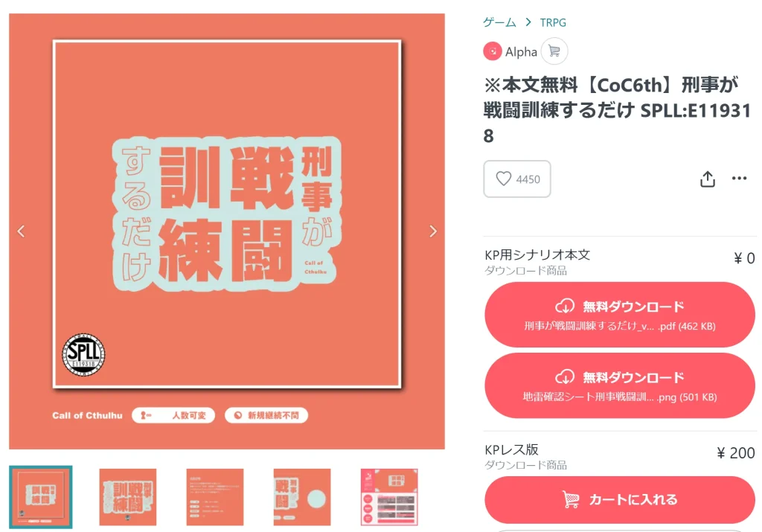Show the next product image with right arrow
The image size is (762, 532).
[432, 231]
